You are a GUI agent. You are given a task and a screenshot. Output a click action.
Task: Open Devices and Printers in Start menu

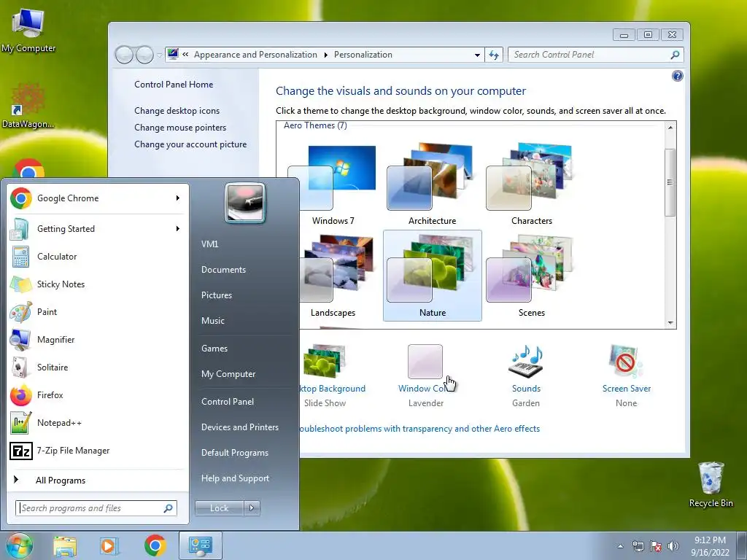[x=239, y=427]
